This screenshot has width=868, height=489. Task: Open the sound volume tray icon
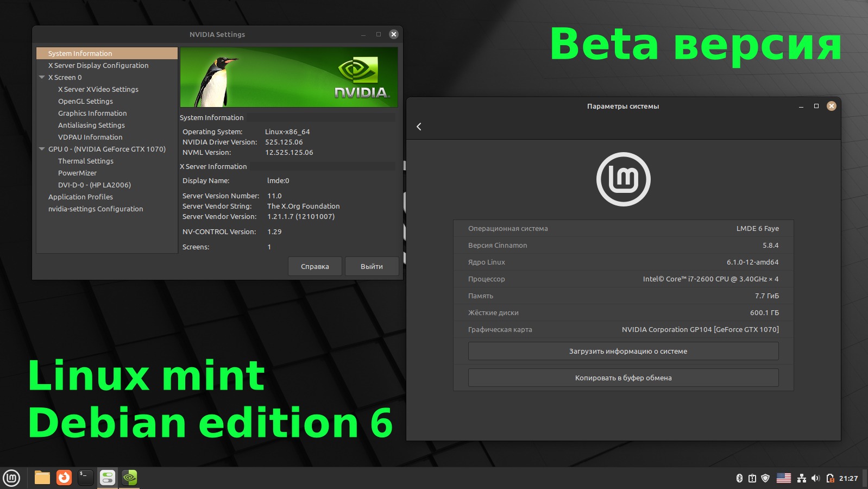pyautogui.click(x=815, y=478)
